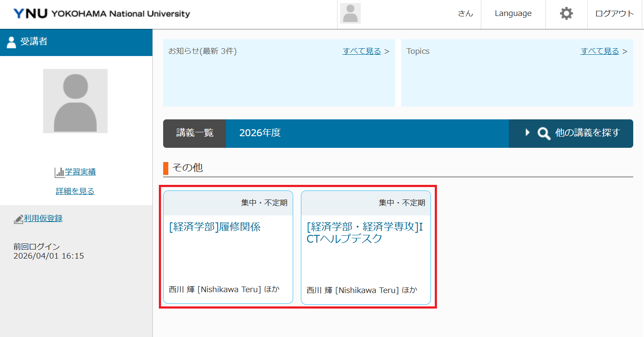644x337 pixels.
Task: Click the sidebar profile photo silhouette
Action: click(x=75, y=101)
